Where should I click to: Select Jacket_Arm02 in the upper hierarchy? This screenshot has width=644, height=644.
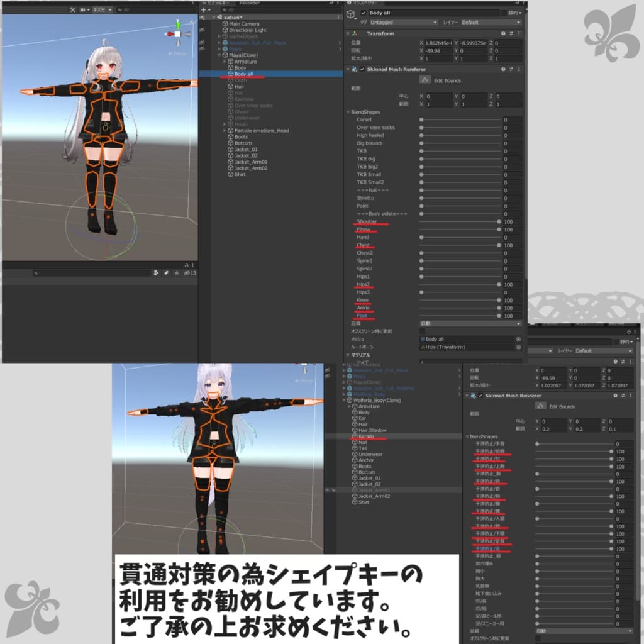[251, 168]
